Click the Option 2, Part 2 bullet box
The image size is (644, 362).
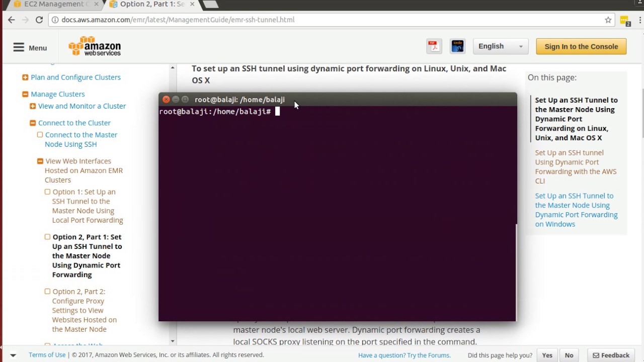point(47,292)
